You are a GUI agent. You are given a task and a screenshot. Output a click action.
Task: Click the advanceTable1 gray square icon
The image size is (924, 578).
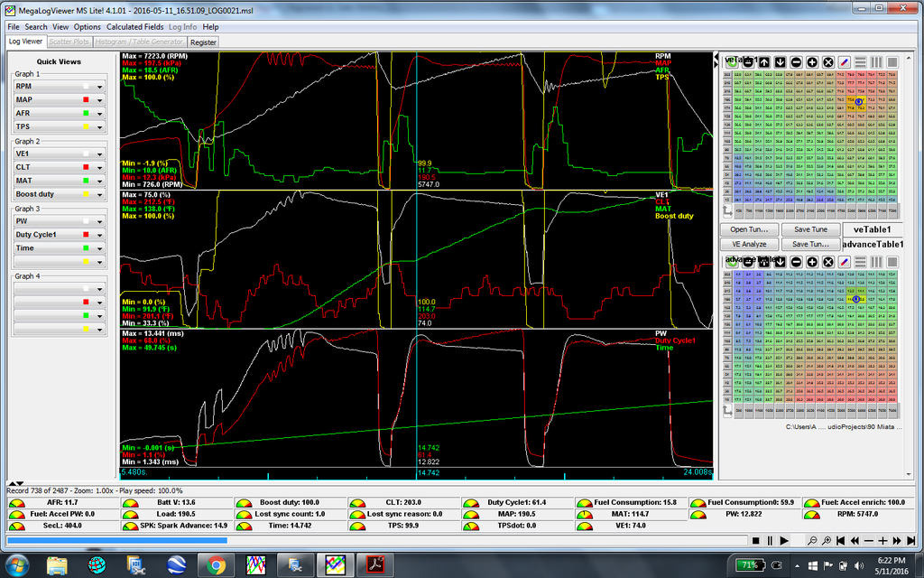pos(892,261)
